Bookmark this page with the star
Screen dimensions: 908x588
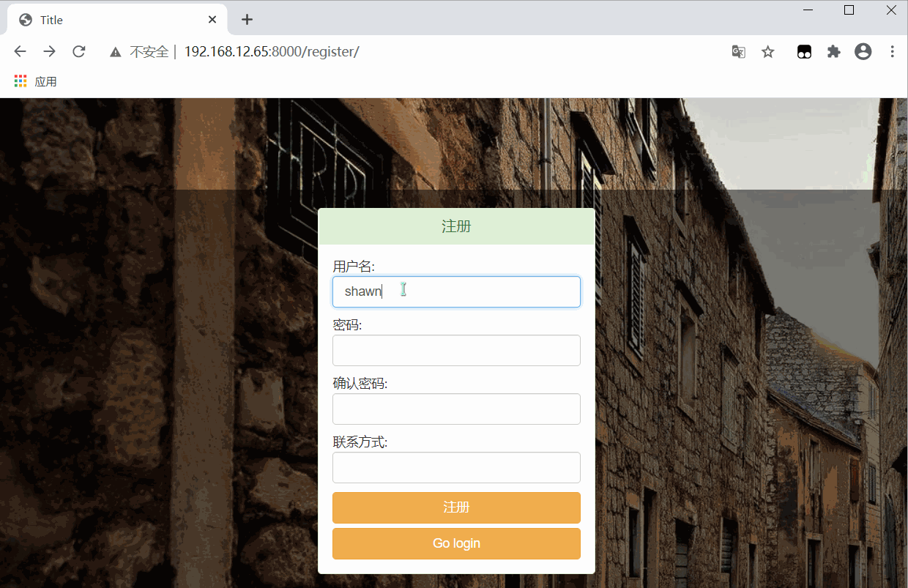coord(767,51)
